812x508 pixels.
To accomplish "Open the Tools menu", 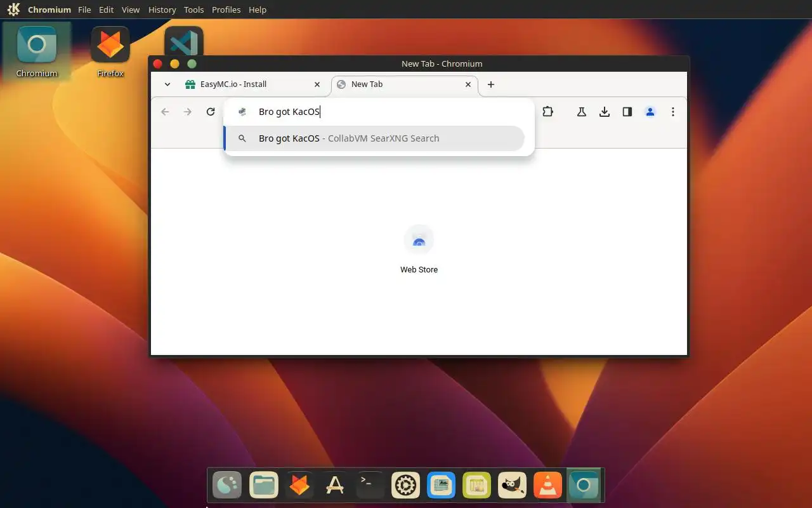I will pos(193,10).
